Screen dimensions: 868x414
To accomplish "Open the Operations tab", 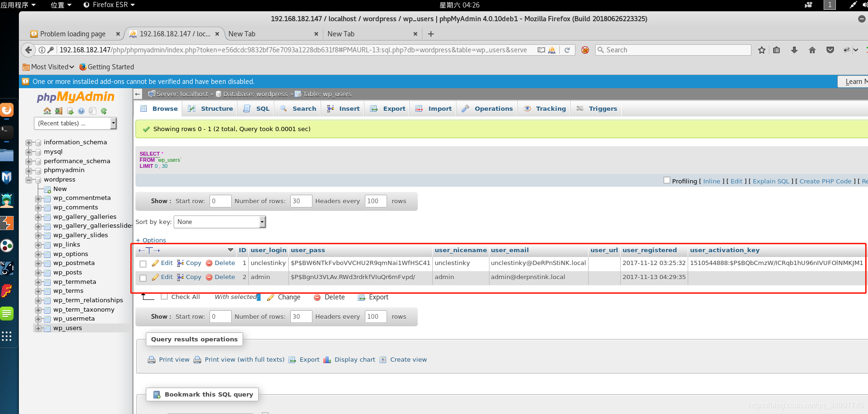I will click(487, 109).
